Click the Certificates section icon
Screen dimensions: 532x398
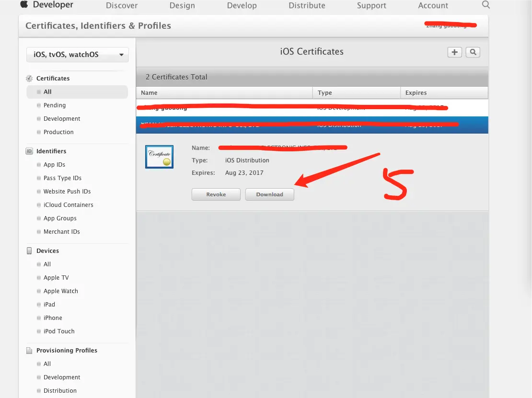click(29, 78)
